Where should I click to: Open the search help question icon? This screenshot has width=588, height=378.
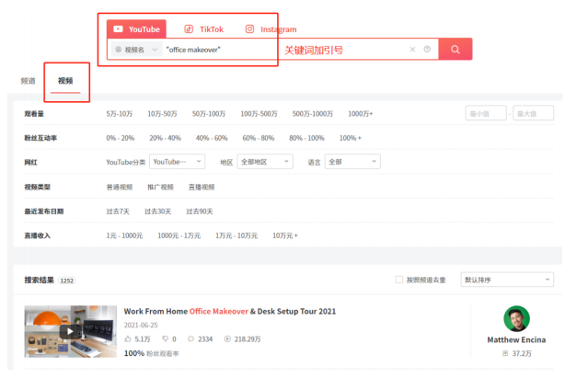coord(427,49)
